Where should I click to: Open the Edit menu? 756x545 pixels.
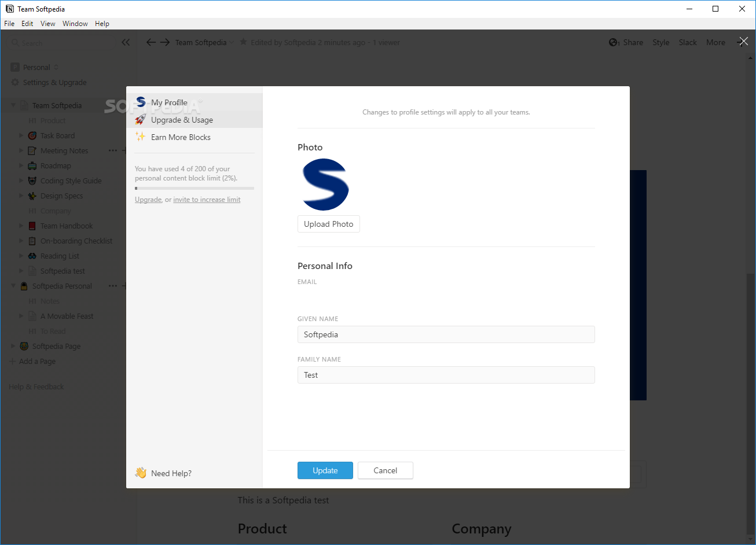(27, 24)
